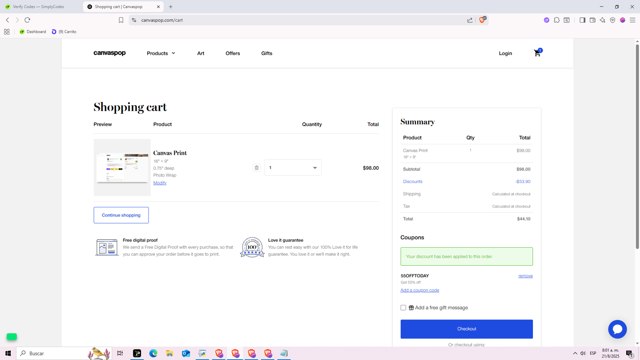Open the Dashboard bookmark
Image resolution: width=640 pixels, height=360 pixels.
33,31
